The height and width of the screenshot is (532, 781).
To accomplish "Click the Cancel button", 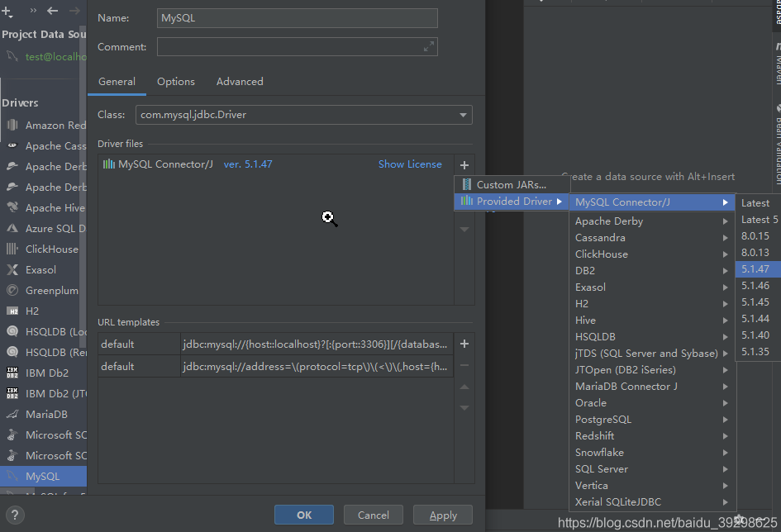I will [373, 515].
